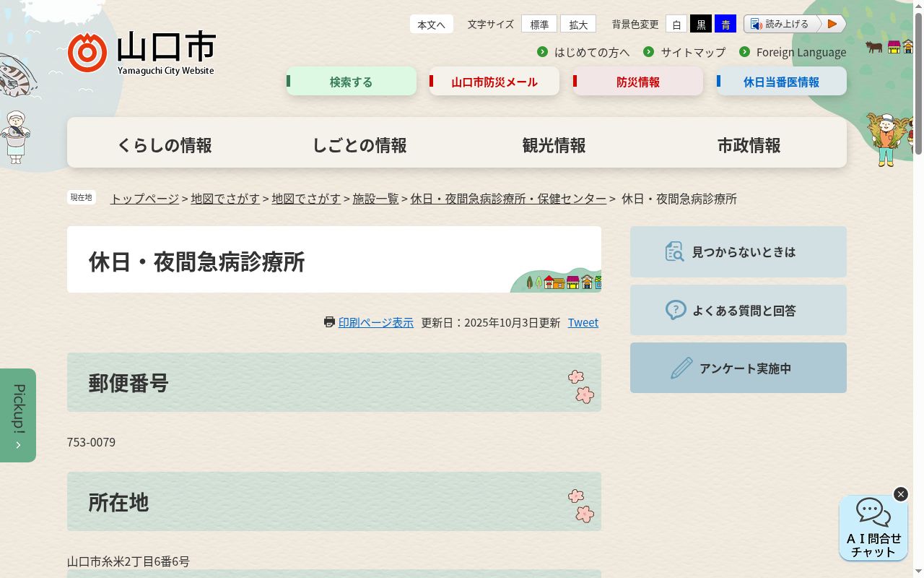Click postal code text 753-0079

[91, 442]
